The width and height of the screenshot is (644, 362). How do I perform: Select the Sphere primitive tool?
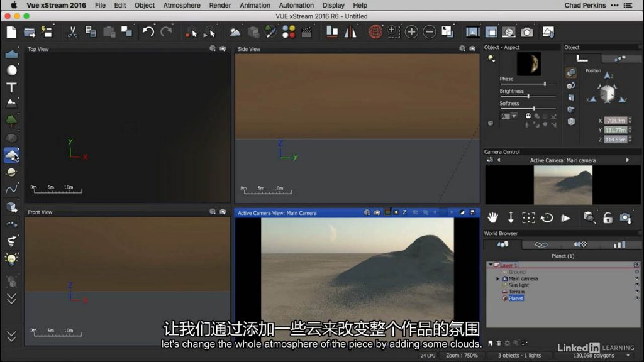coord(11,70)
